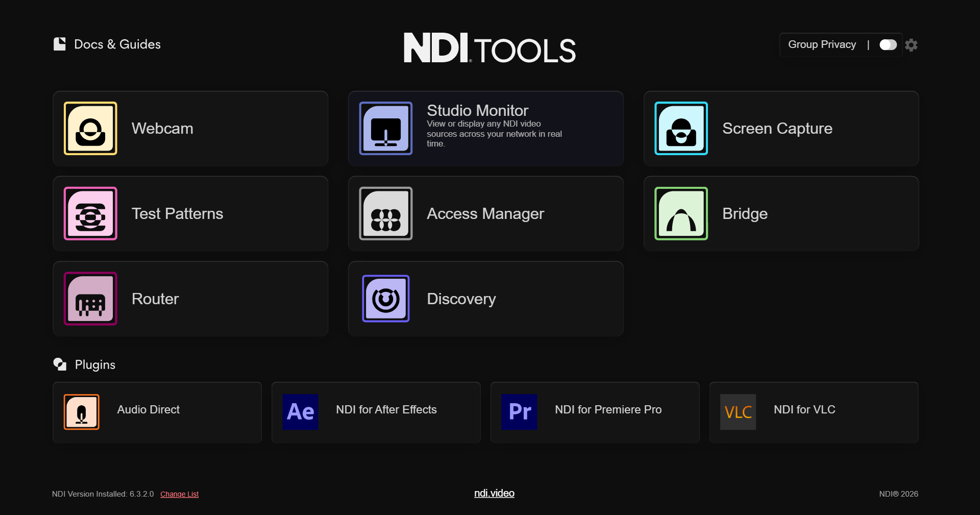Visit the ndi.video website link
This screenshot has height=515, width=980.
click(494, 493)
